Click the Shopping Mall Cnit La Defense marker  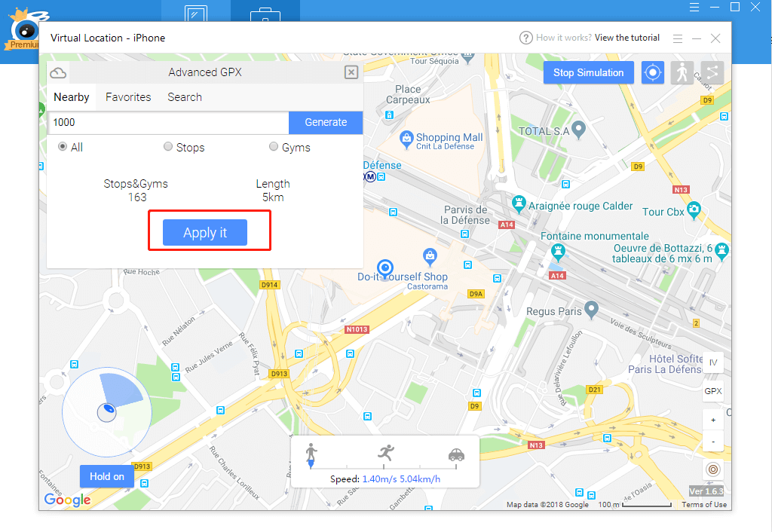pyautogui.click(x=406, y=139)
